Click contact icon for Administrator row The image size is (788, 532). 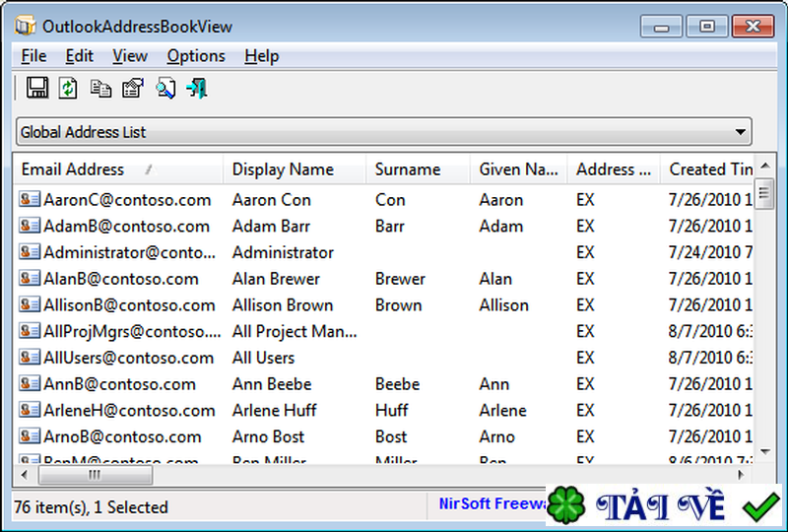tap(30, 251)
